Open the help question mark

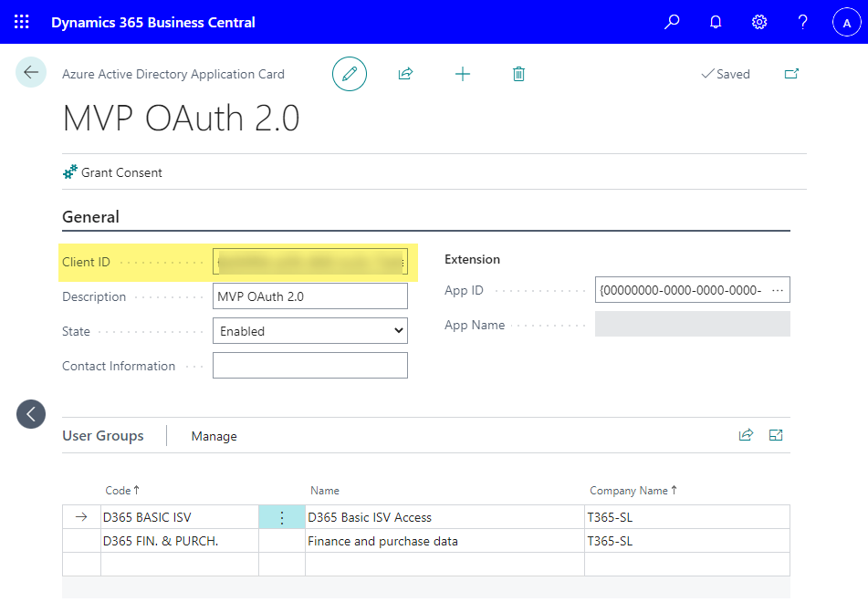coord(802,22)
